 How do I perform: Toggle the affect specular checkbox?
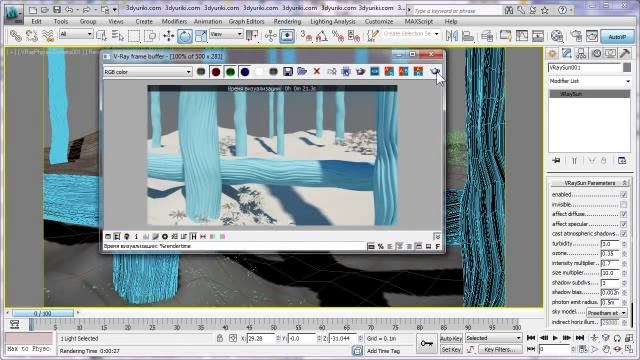click(x=623, y=224)
